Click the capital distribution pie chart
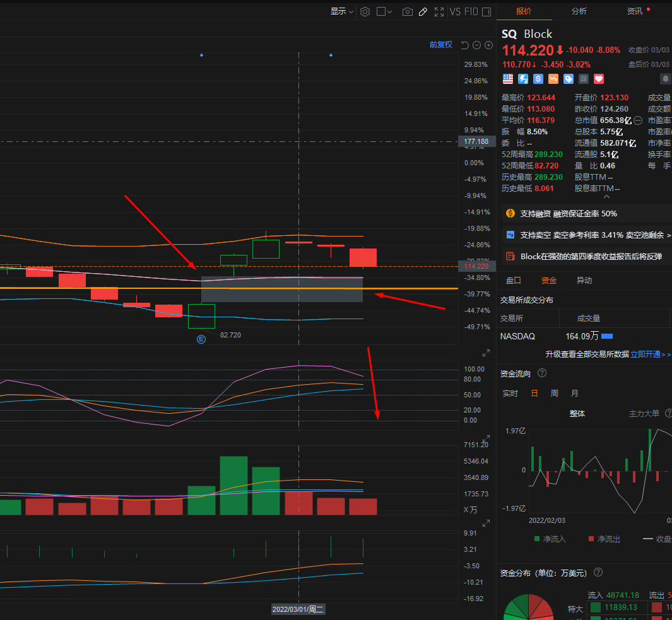The image size is (672, 620). 529,609
